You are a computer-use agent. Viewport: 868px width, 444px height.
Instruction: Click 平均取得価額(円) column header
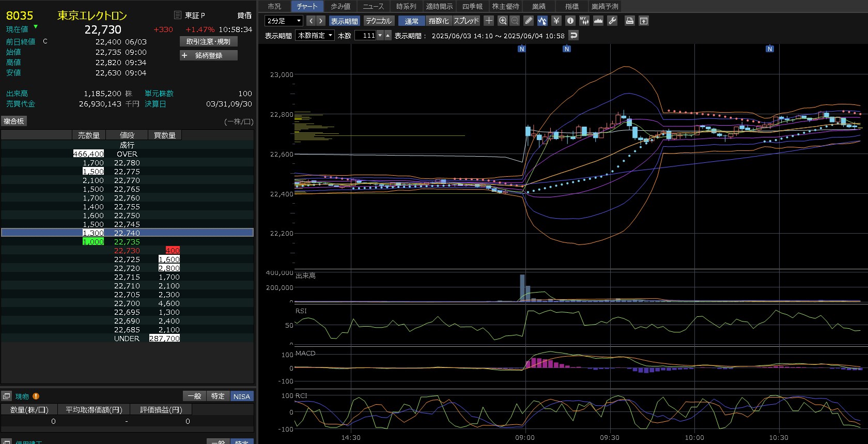pyautogui.click(x=94, y=409)
